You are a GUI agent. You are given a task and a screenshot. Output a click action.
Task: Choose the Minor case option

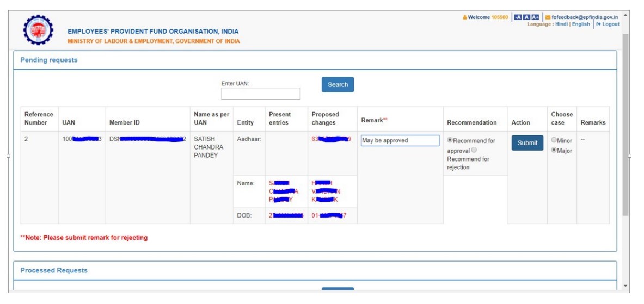click(554, 141)
